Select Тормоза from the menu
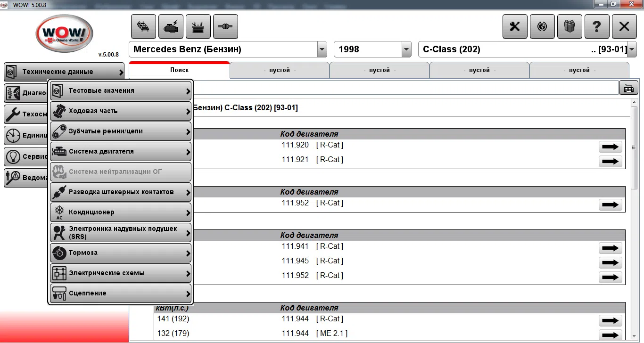This screenshot has width=644, height=343. coord(121,253)
